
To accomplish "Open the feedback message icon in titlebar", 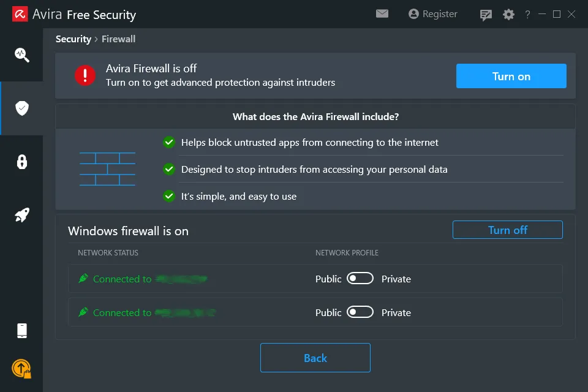I will pyautogui.click(x=486, y=14).
